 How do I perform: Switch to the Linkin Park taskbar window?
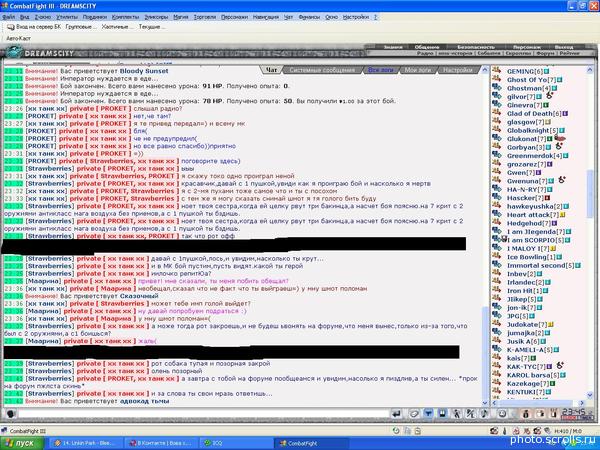(x=87, y=443)
